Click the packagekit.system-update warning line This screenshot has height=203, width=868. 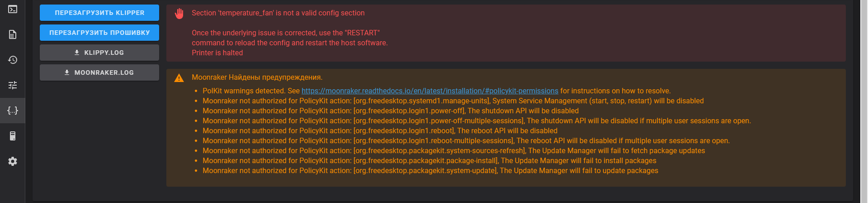(x=430, y=170)
